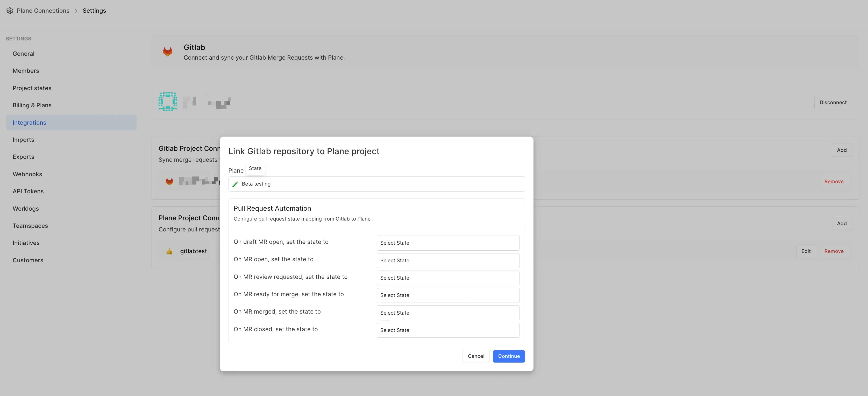The height and width of the screenshot is (396, 868).
Task: Open Webhooks settings page
Action: point(27,174)
